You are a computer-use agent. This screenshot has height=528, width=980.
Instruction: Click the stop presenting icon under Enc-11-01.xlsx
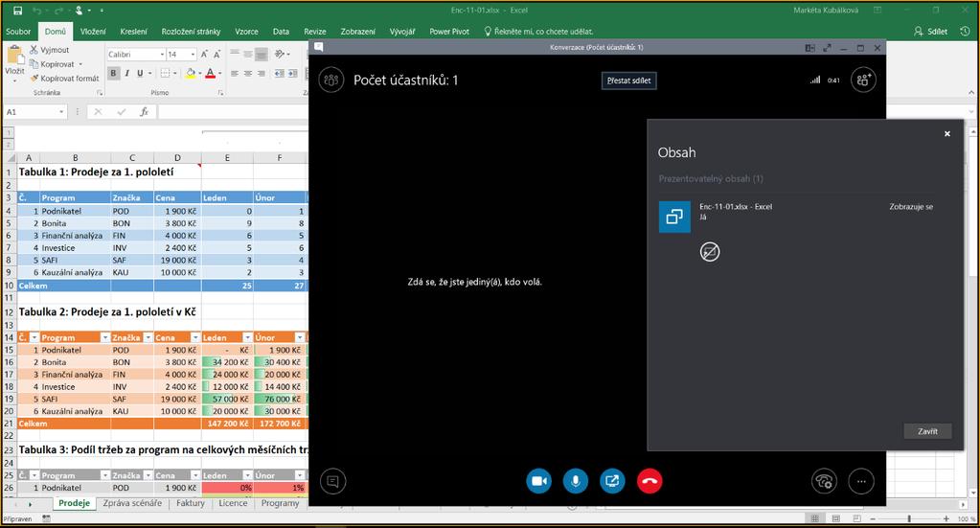click(710, 252)
